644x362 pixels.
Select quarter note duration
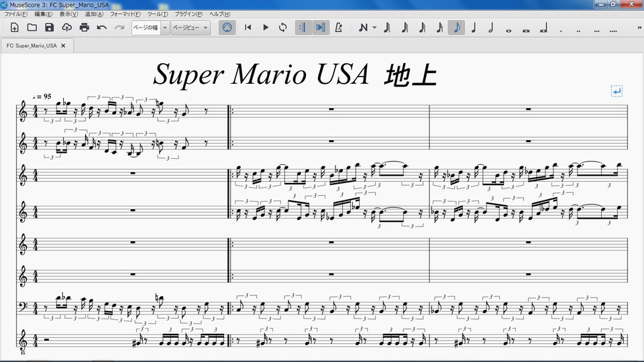(474, 27)
